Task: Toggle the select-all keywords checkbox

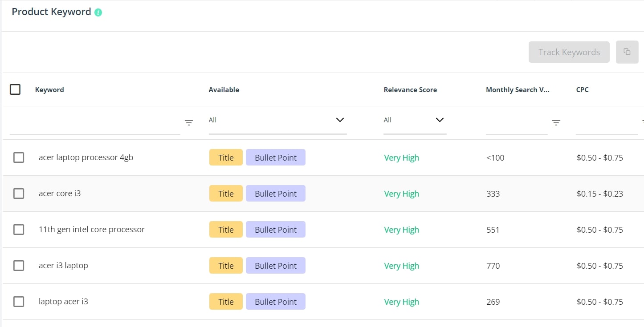Action: (15, 89)
